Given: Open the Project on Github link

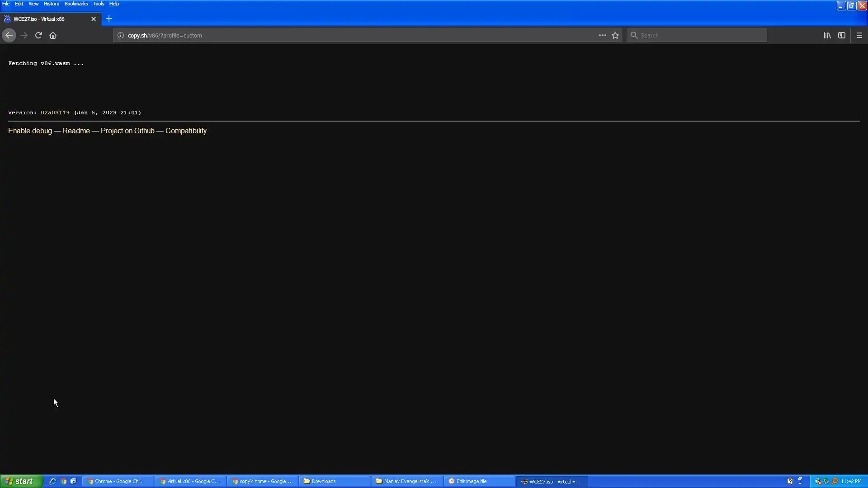Looking at the screenshot, I should pyautogui.click(x=127, y=131).
